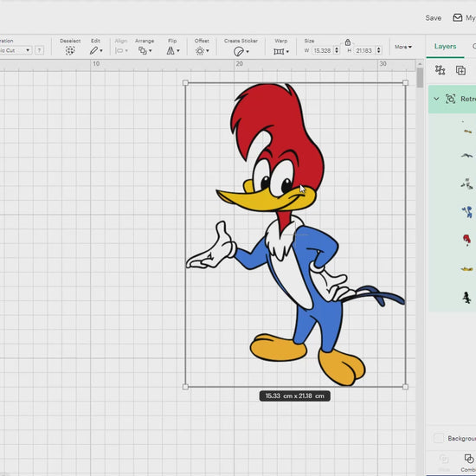
Task: Click the Offset icon
Action: coord(200,51)
